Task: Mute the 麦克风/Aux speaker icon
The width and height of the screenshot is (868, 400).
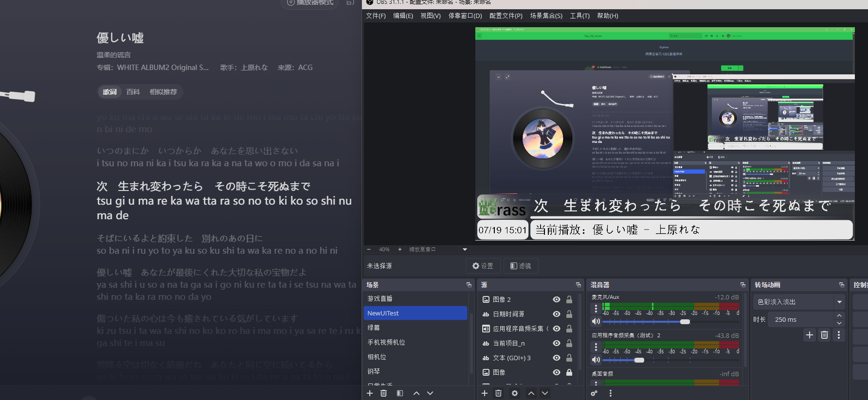Action: pyautogui.click(x=596, y=321)
